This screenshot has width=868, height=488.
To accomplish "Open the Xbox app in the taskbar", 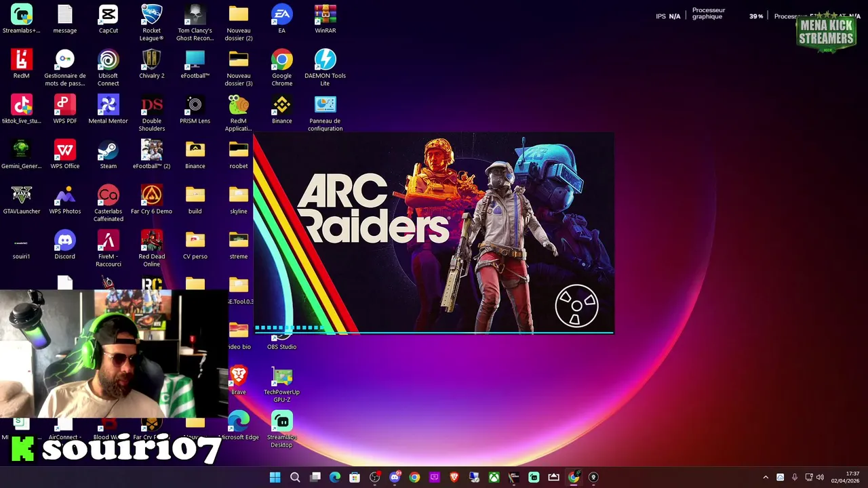I will point(494,477).
